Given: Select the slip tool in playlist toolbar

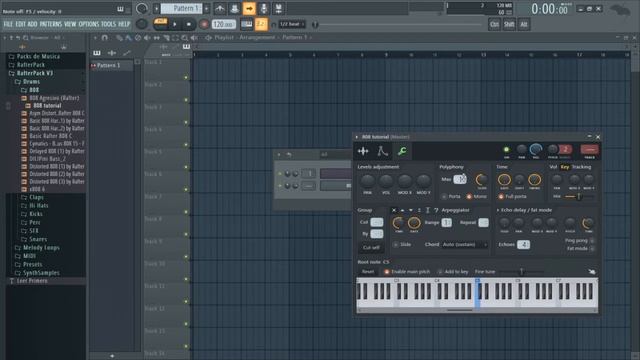Looking at the screenshot, I should point(156,38).
